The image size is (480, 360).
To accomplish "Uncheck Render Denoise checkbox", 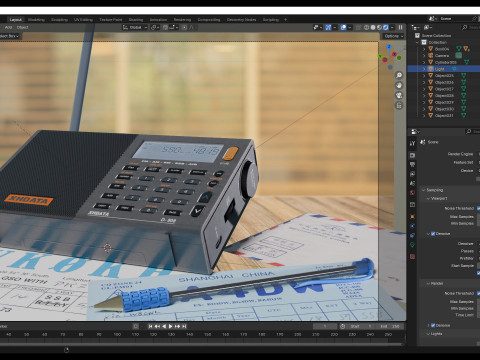I will [x=433, y=325].
